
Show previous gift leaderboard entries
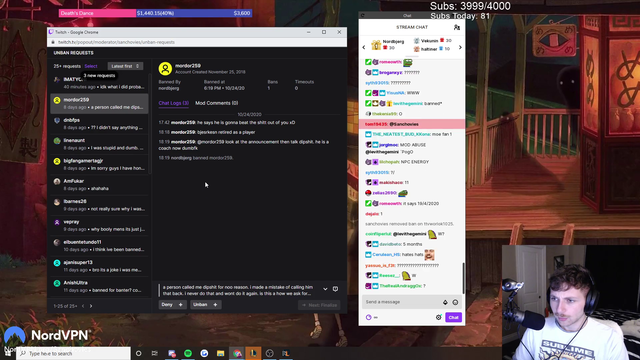click(364, 47)
